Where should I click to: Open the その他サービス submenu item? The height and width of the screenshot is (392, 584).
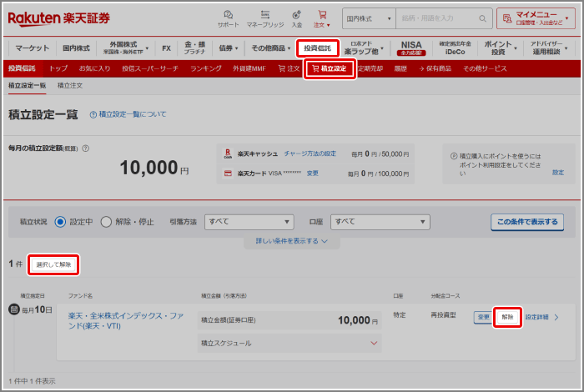click(x=485, y=68)
